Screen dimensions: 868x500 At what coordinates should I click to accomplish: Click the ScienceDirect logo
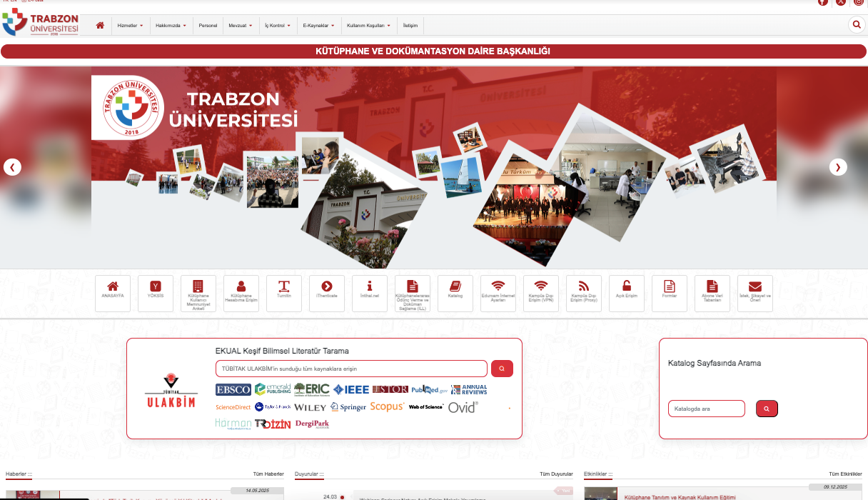tap(233, 407)
